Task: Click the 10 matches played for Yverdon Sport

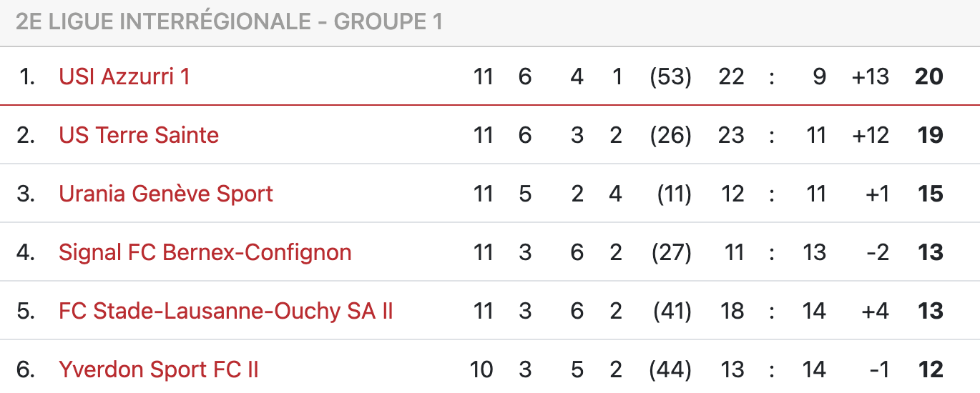Action: pos(481,369)
